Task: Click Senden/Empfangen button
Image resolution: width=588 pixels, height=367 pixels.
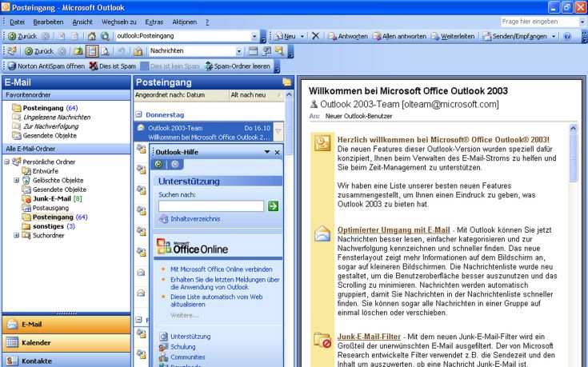Action: tap(515, 36)
